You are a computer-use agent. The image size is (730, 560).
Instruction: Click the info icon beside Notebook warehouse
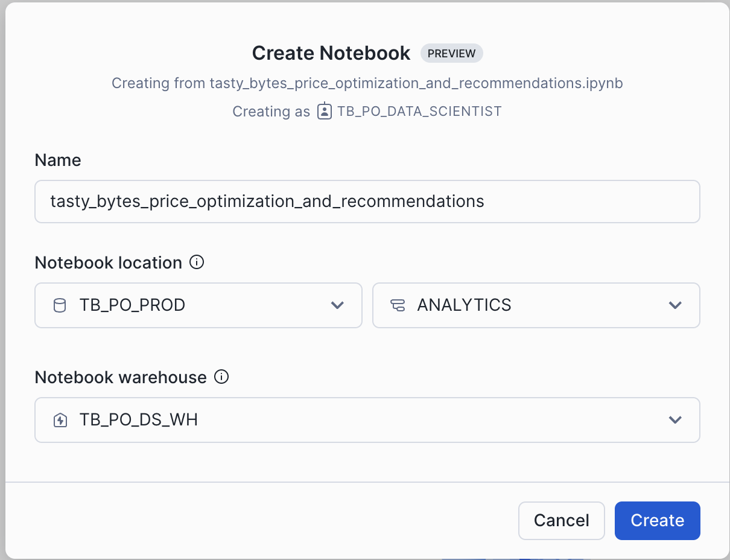tap(221, 377)
